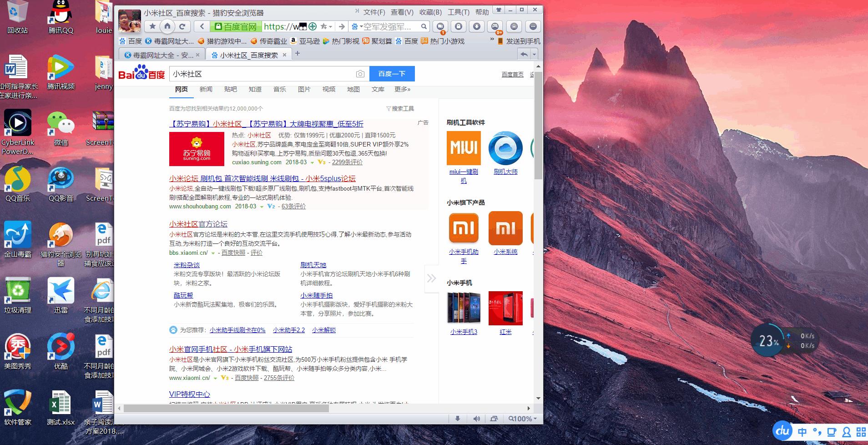Click the 百度一下 search button
The image size is (868, 445).
tap(392, 74)
